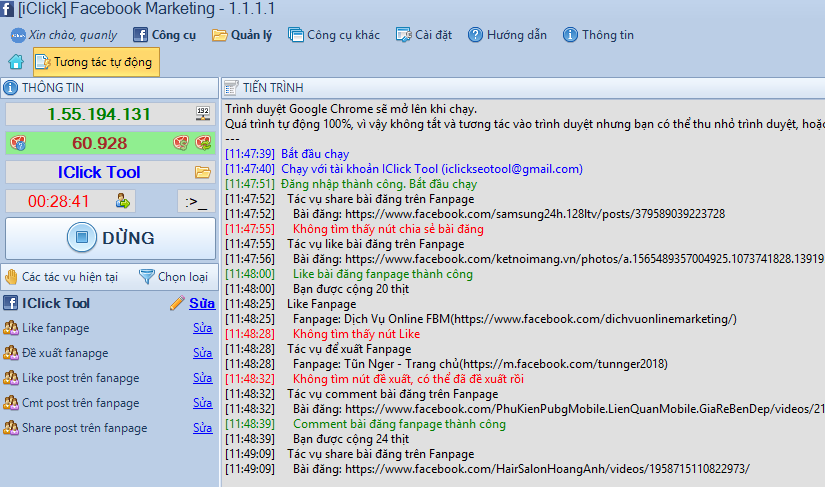Click the Xin chào, quanly greeting
Image resolution: width=825 pixels, height=487 pixels.
click(x=64, y=35)
